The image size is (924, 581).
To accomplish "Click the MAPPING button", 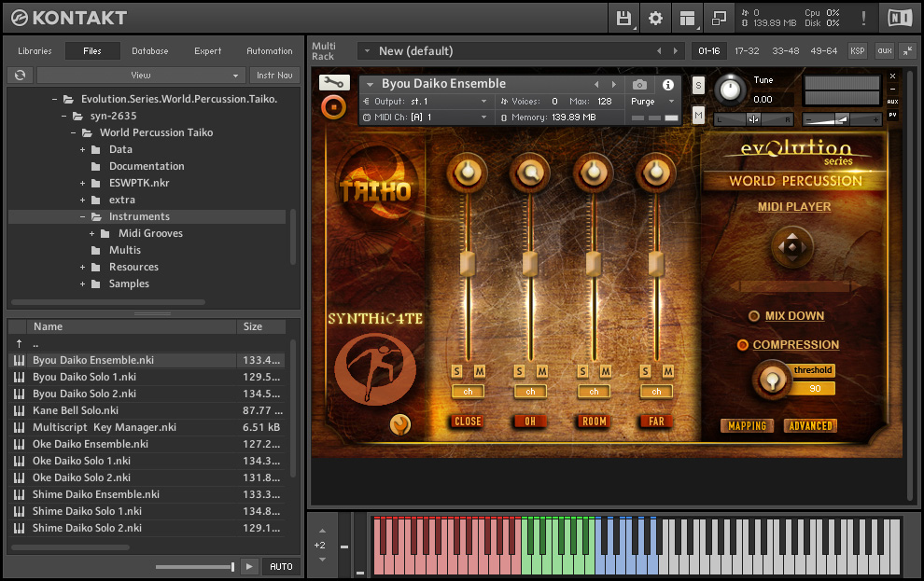I will click(747, 425).
